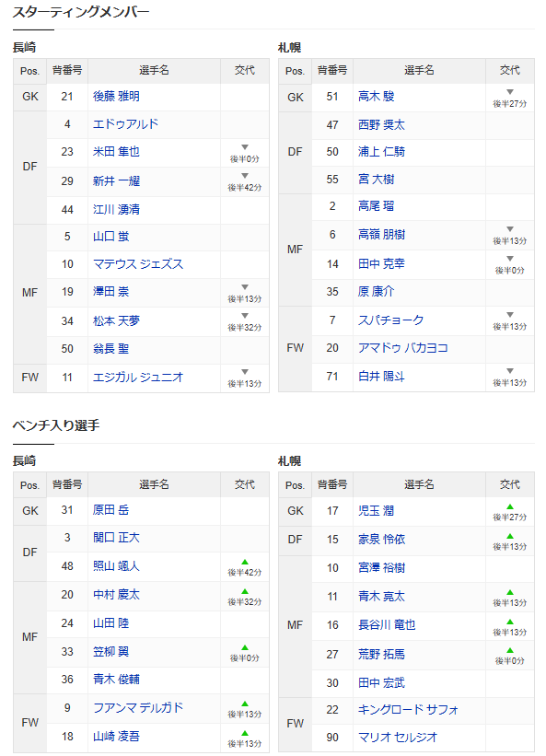This screenshot has width=546, height=756.
Task: Click the grey down arrow for スパチョーク
Action: point(510,315)
